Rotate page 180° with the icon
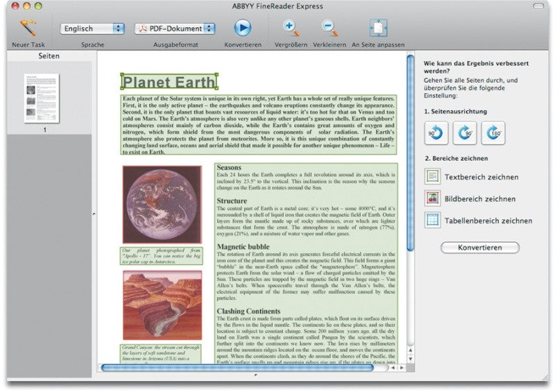555x392 pixels. click(493, 133)
